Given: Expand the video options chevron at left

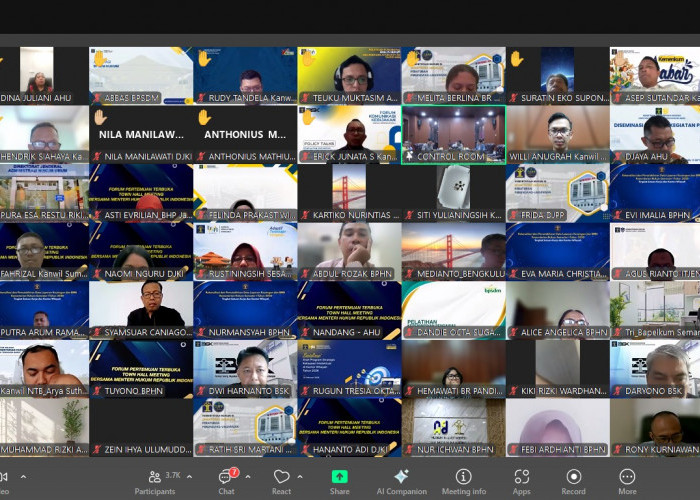Looking at the screenshot, I should click(23, 476).
